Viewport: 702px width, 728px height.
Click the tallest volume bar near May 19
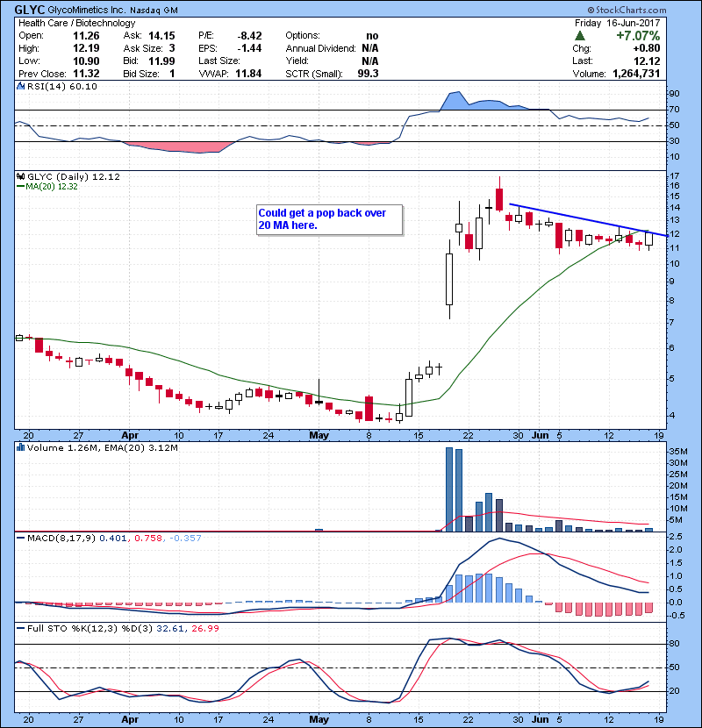[x=448, y=489]
